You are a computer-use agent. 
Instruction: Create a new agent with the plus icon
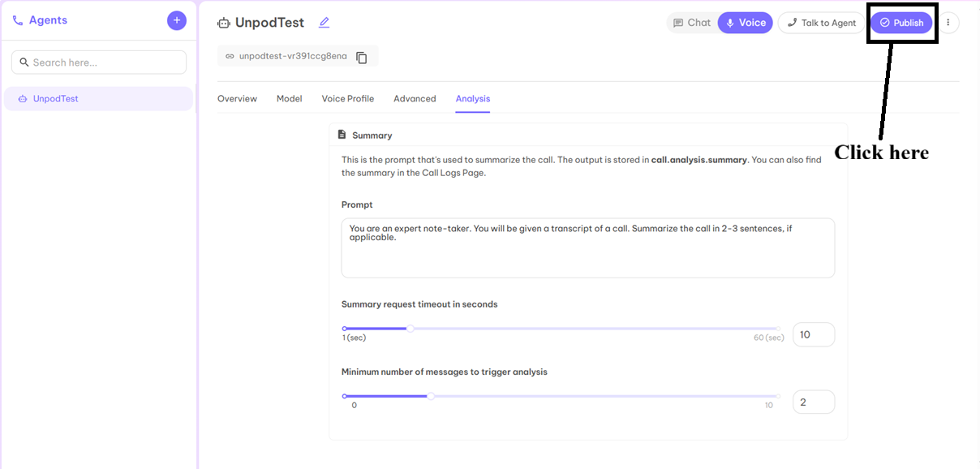click(x=177, y=19)
